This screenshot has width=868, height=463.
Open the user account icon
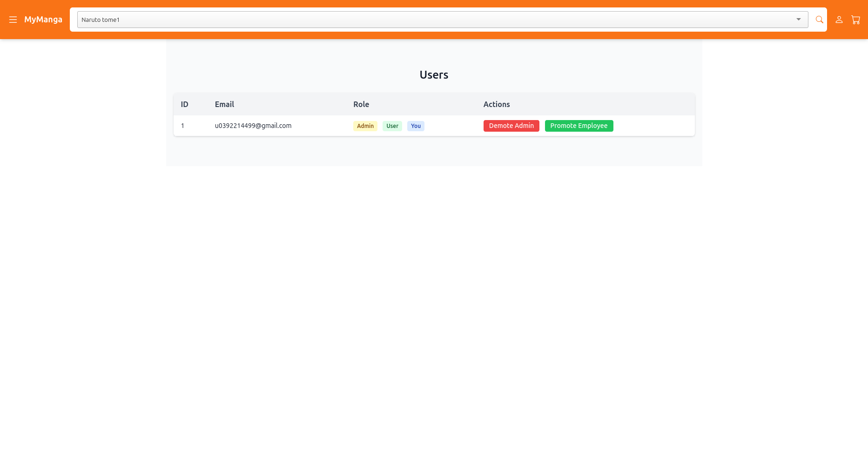(839, 20)
